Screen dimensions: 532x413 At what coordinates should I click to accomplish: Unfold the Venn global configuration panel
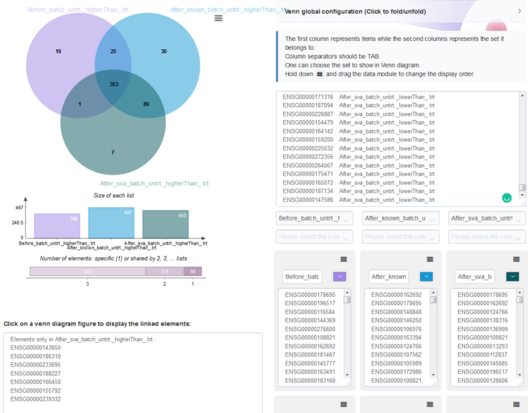pos(519,11)
